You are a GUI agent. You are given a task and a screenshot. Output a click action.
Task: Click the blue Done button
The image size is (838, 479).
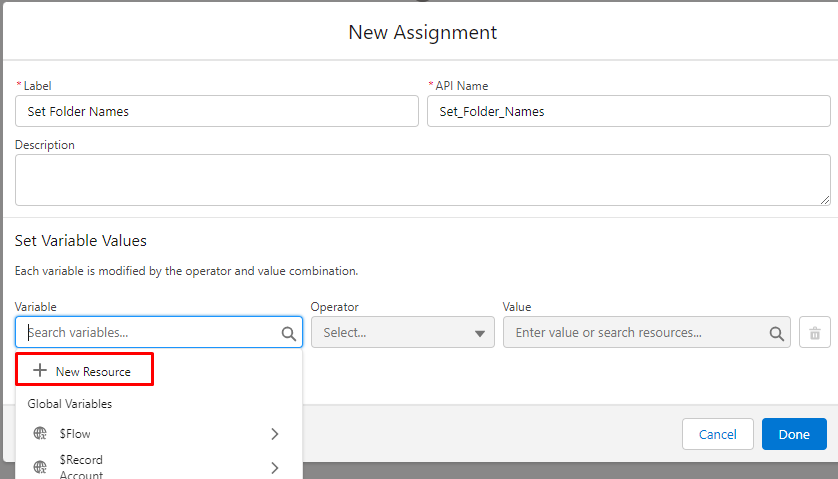pos(794,434)
